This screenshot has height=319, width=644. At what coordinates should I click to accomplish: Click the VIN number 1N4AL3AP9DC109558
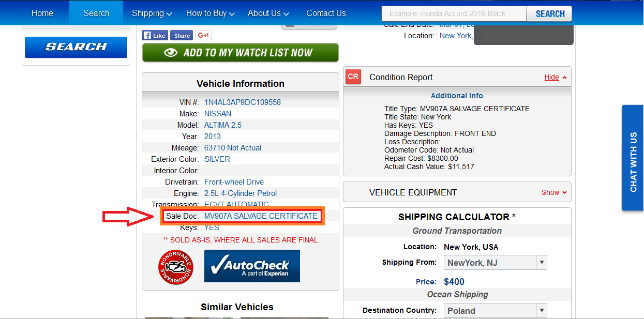pos(243,102)
